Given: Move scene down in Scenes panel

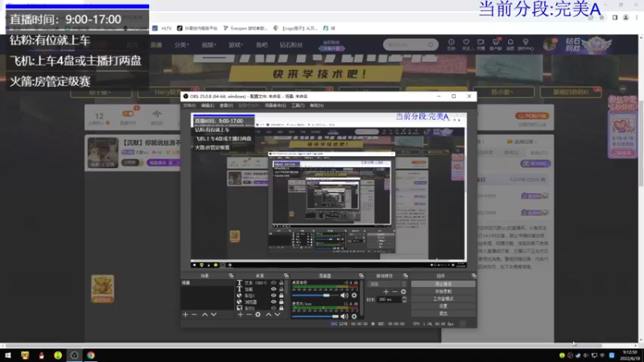Looking at the screenshot, I should click(x=213, y=315).
